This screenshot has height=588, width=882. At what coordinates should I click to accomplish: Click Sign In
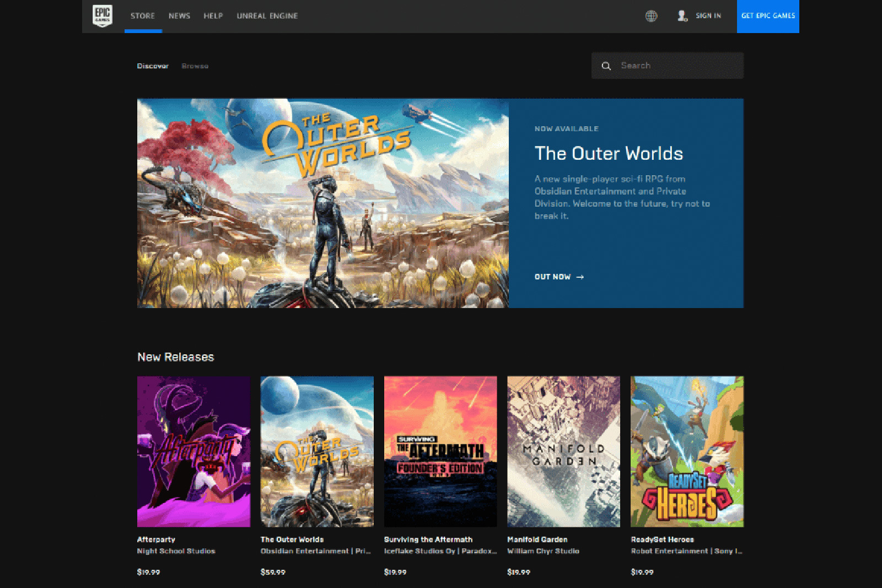coord(708,16)
